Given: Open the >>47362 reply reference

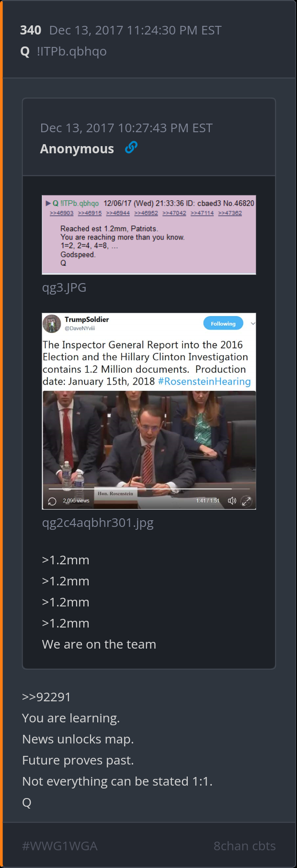Looking at the screenshot, I should coord(230,213).
